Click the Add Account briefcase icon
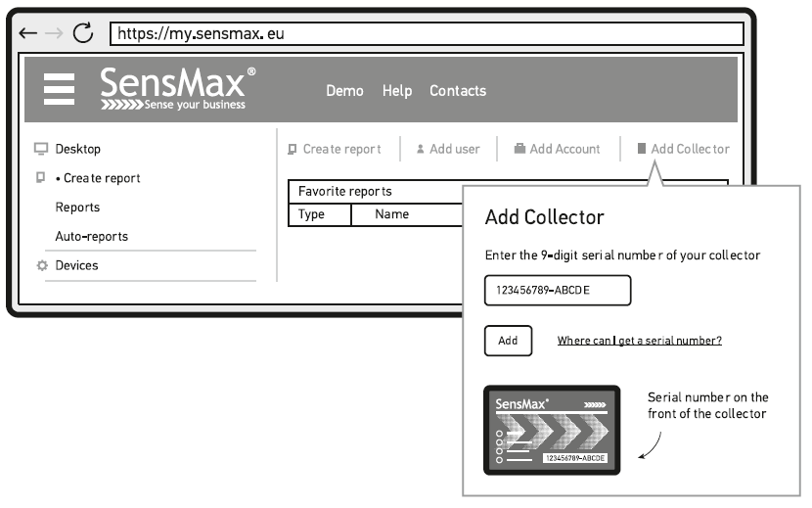 pyautogui.click(x=519, y=149)
